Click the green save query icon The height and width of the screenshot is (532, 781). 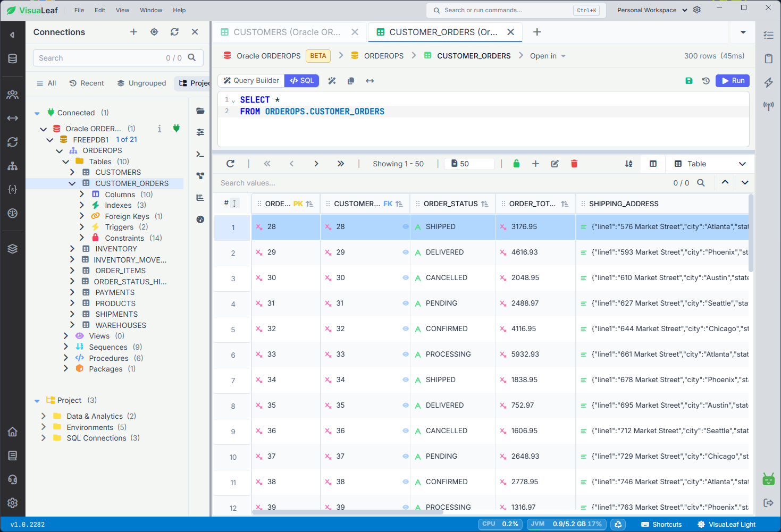689,81
